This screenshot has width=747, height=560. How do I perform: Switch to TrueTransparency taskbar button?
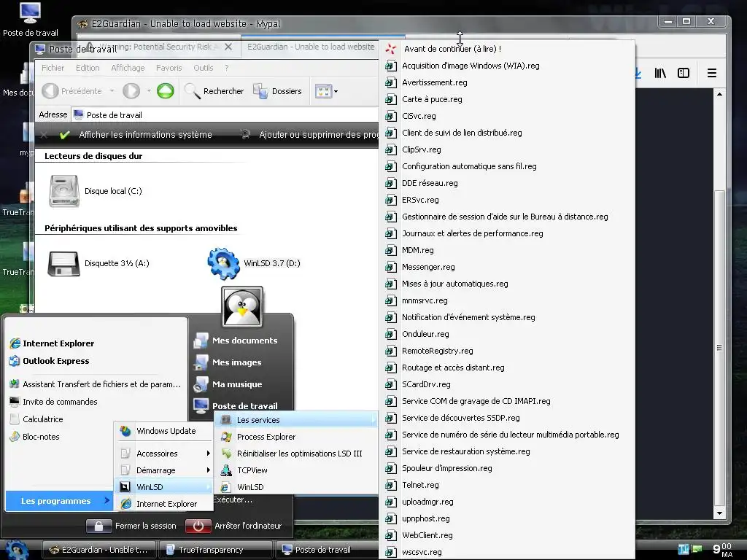pos(215,550)
